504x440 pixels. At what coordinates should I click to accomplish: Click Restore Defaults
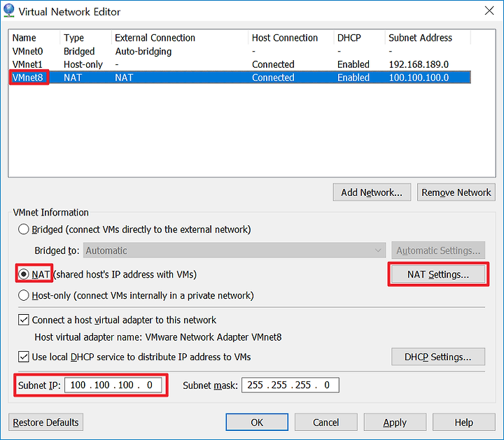coord(45,423)
